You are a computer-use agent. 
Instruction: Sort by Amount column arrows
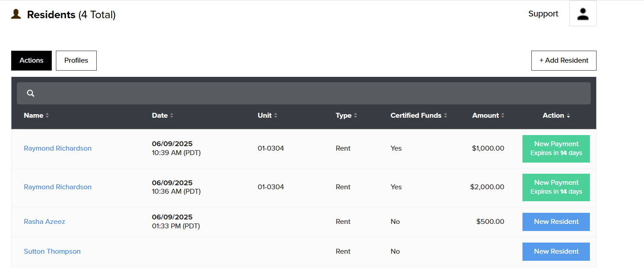coord(503,116)
